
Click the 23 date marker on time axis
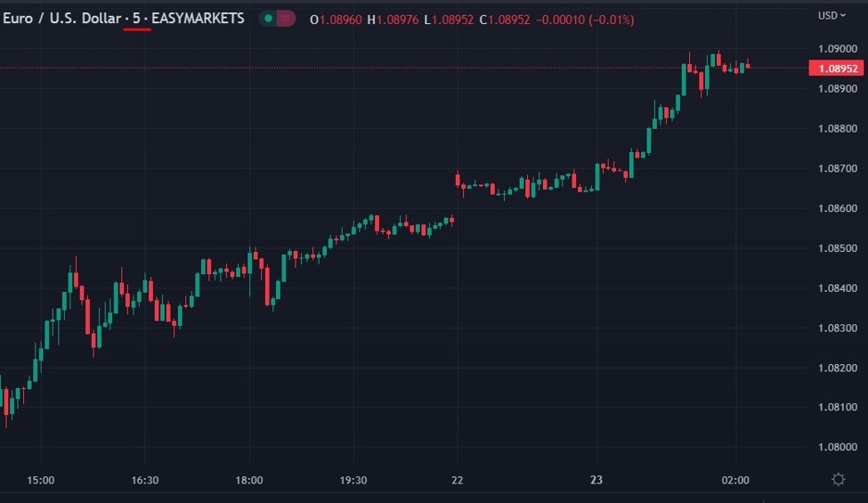click(x=596, y=481)
